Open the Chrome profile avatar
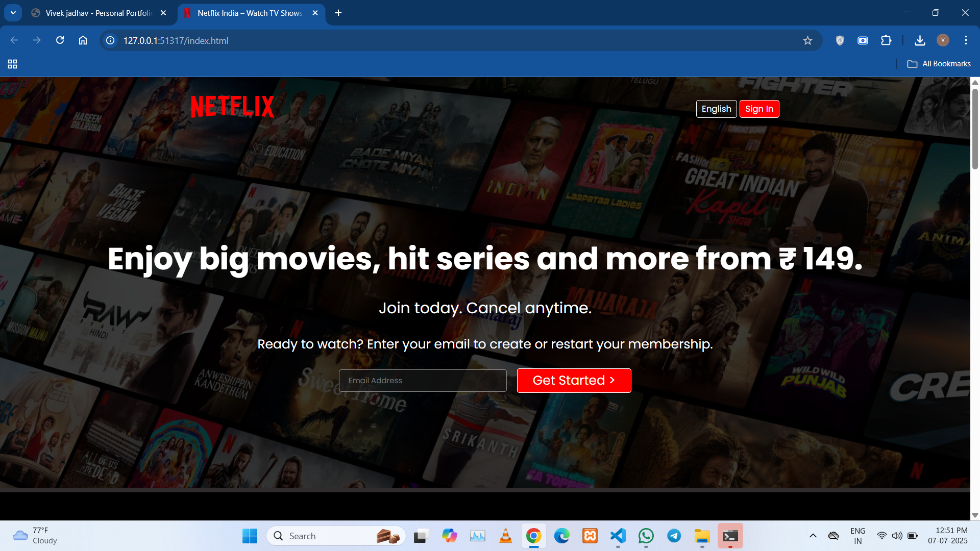The height and width of the screenshot is (551, 980). [x=943, y=40]
